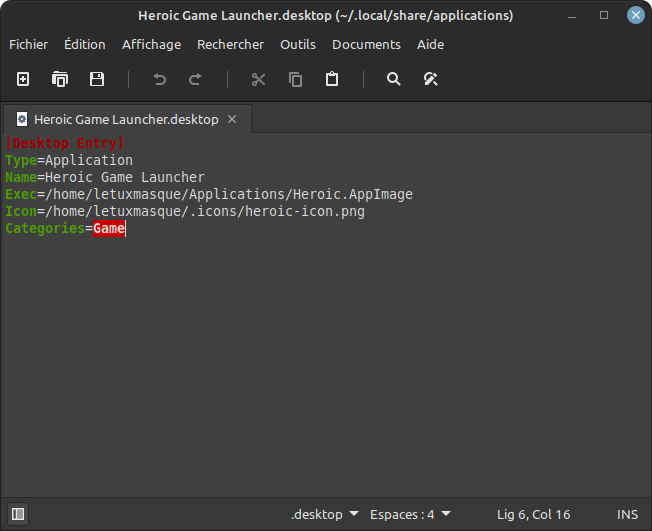Close the editor window
This screenshot has height=531, width=652.
(636, 15)
